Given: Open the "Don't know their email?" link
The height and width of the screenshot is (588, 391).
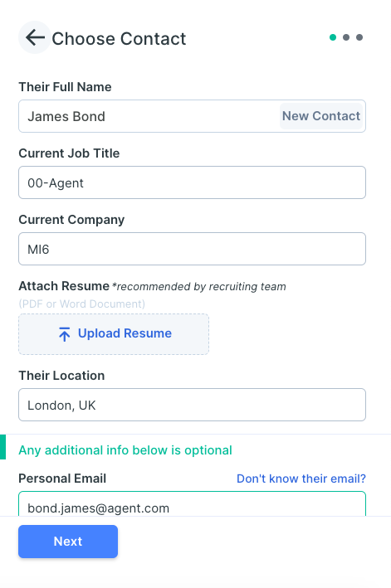Looking at the screenshot, I should pyautogui.click(x=301, y=479).
